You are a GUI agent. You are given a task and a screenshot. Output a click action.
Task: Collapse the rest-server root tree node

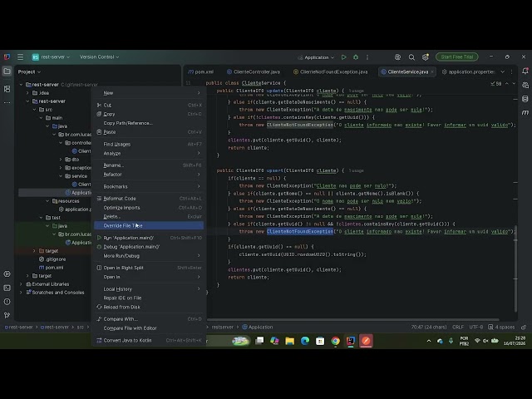tap(21, 85)
